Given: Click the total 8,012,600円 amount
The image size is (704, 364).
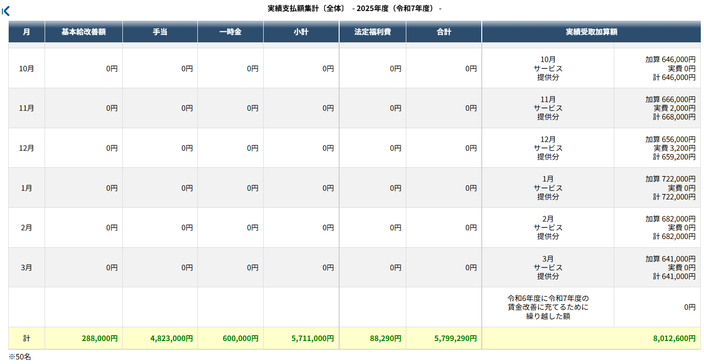Looking at the screenshot, I should pos(674,338).
